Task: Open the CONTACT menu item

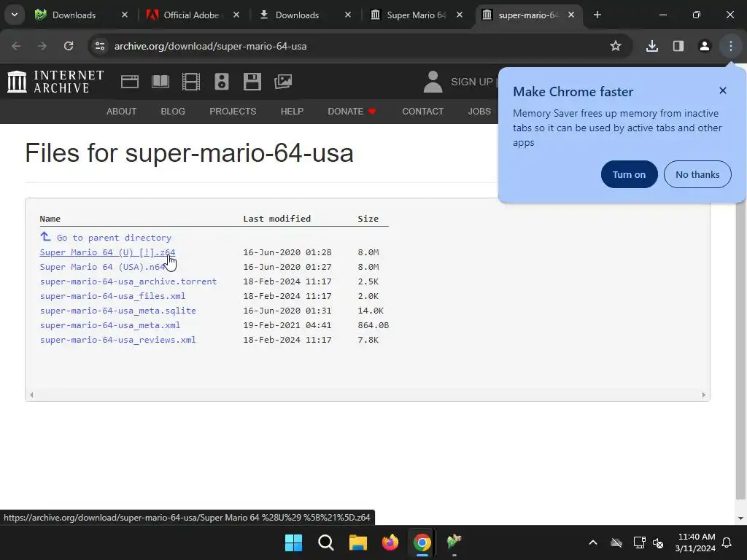Action: pos(423,112)
